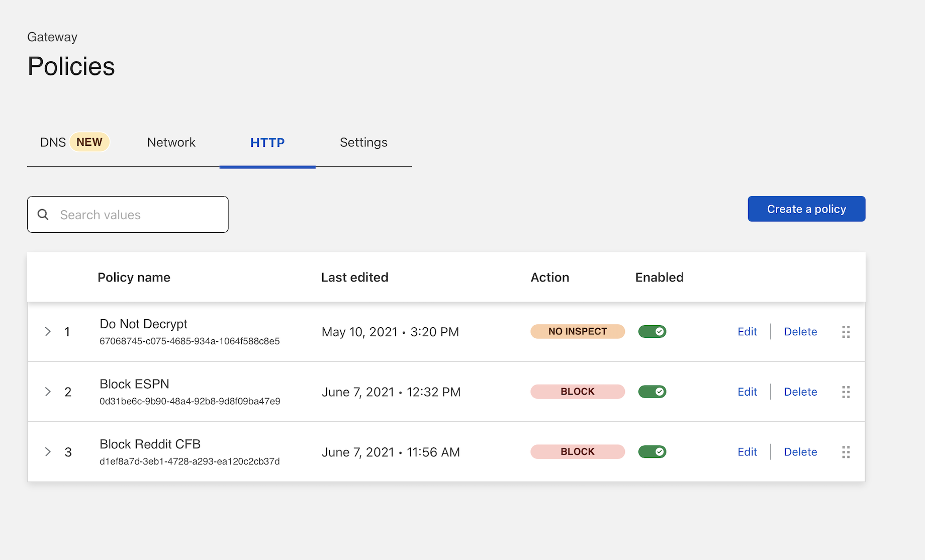The image size is (925, 560).
Task: Disable the Do Not Decrypt policy toggle
Action: [x=652, y=332]
